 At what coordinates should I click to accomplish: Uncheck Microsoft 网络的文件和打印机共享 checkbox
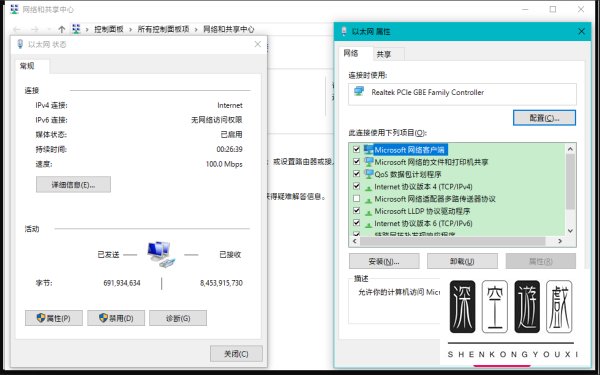click(x=356, y=161)
